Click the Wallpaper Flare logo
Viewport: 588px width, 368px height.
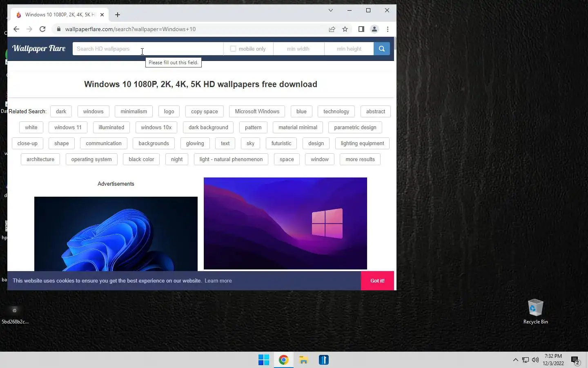click(x=39, y=48)
